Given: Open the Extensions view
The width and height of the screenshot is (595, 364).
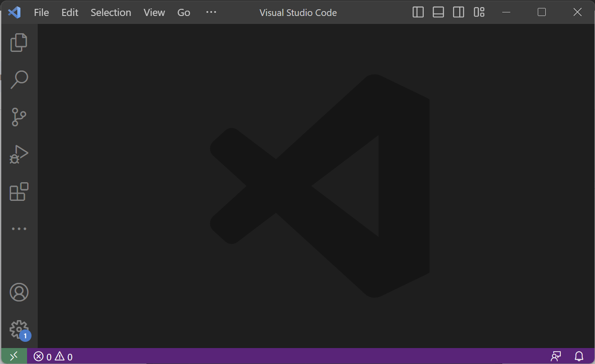Looking at the screenshot, I should [19, 192].
